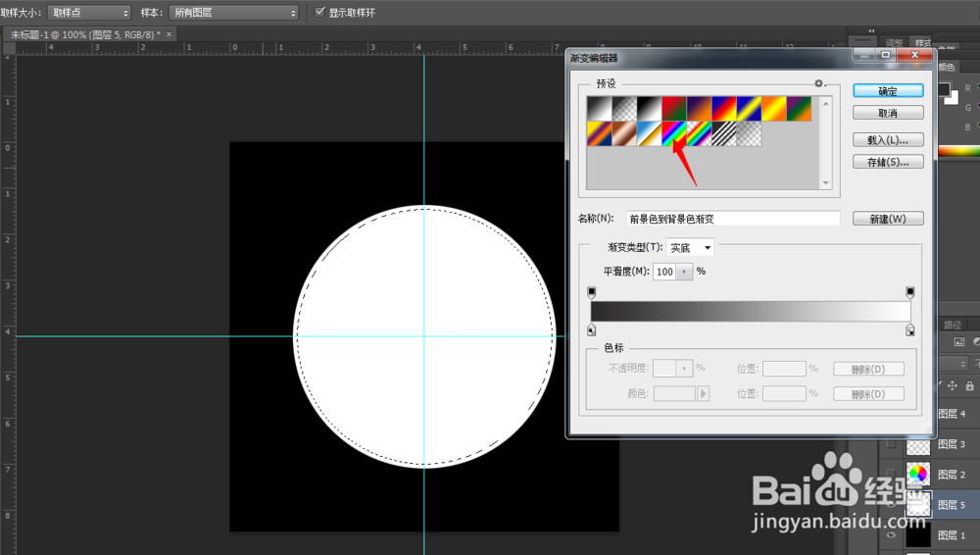The image size is (980, 555).
Task: Choose the Transparent Rainbow gradient preset
Action: pyautogui.click(x=700, y=134)
